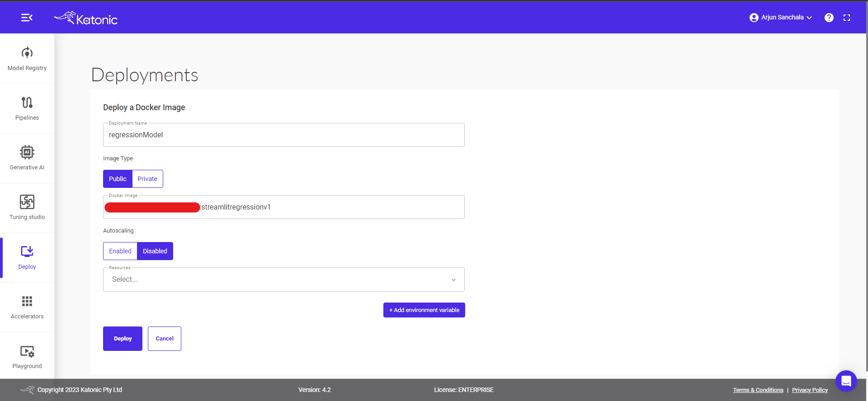The image size is (868, 401).
Task: Click the footer Katonic kangaroo icon
Action: [x=28, y=390]
